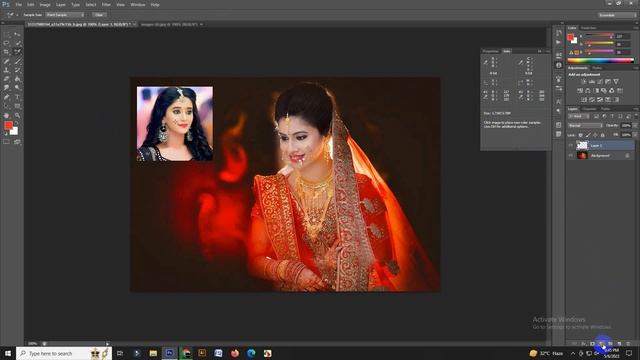This screenshot has height=360, width=640.
Task: Open the layer filter Kind dropdown
Action: (x=579, y=116)
